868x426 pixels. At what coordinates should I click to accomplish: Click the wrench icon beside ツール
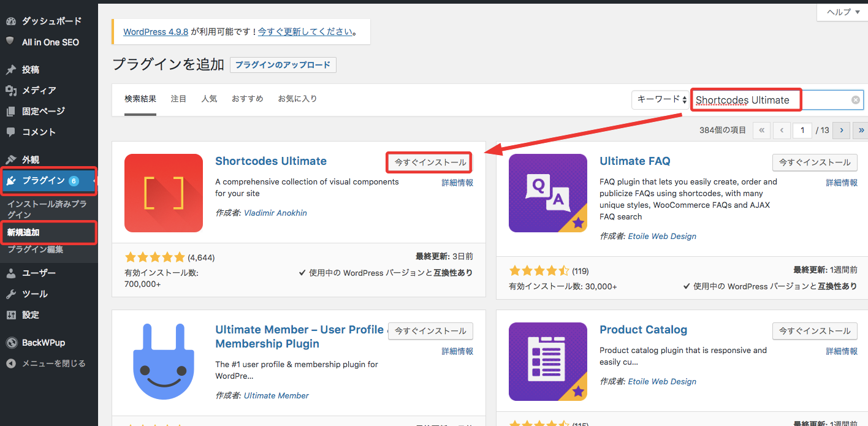click(x=10, y=294)
